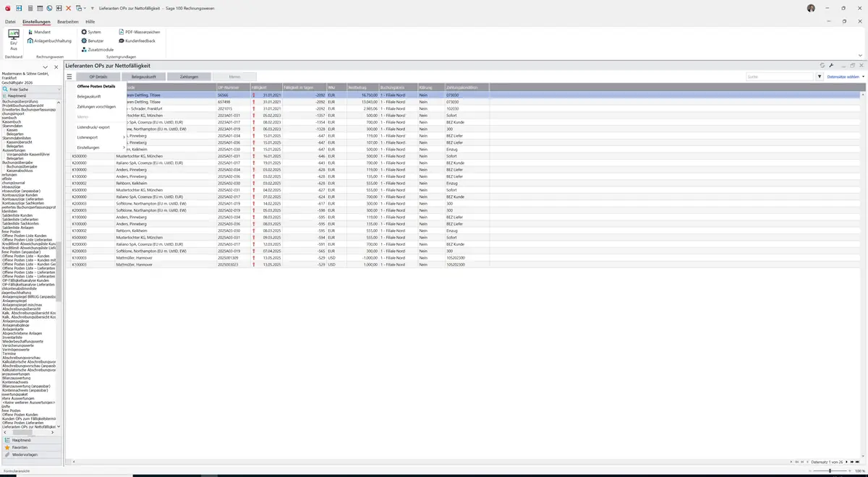The height and width of the screenshot is (477, 868).
Task: Select Offene Posten Details in the context menu
Action: (x=96, y=87)
